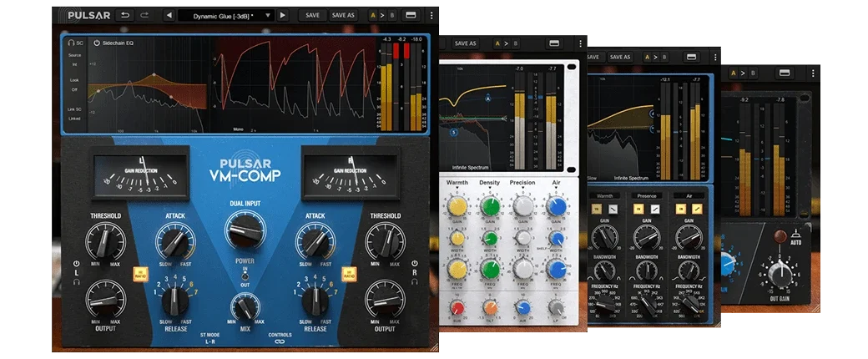Click the Mix knob
Screen dimensions: 868x359
[245, 306]
